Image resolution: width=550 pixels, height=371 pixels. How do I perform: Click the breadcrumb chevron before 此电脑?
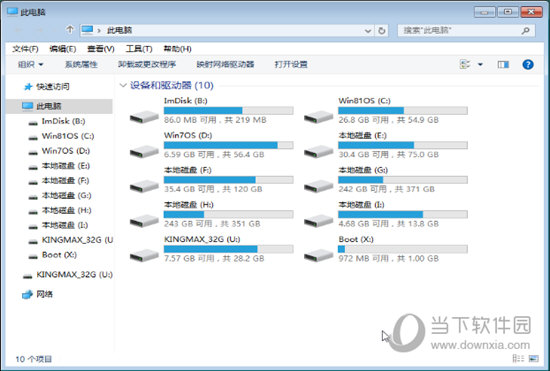pos(99,31)
